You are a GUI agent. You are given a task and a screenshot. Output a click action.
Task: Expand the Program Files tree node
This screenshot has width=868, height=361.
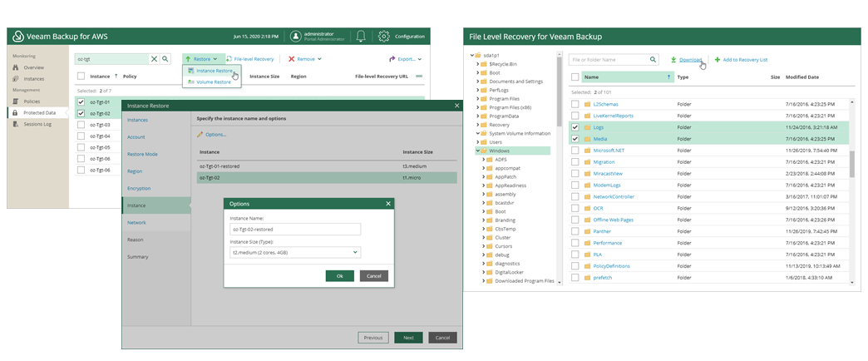(x=478, y=98)
